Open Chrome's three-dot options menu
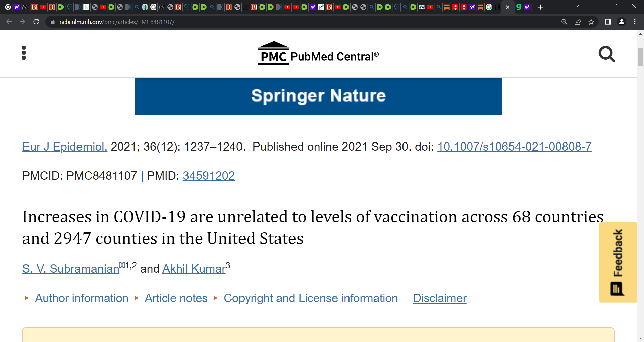This screenshot has height=342, width=644. pyautogui.click(x=635, y=22)
